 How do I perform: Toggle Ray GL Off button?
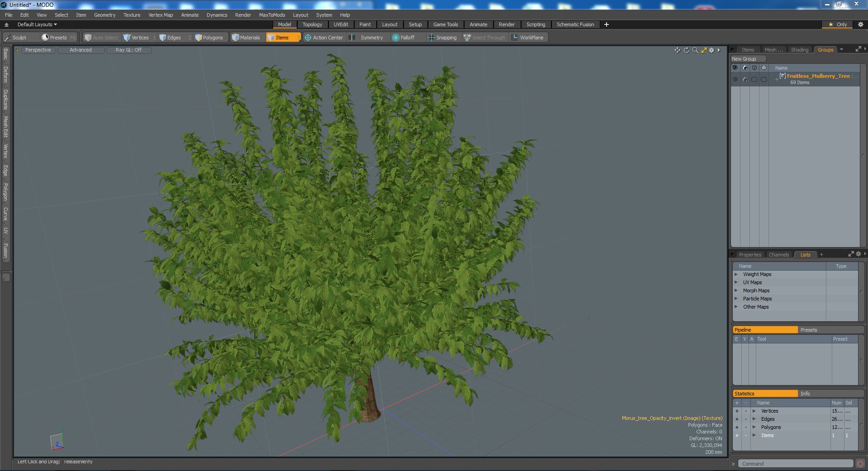(x=129, y=50)
